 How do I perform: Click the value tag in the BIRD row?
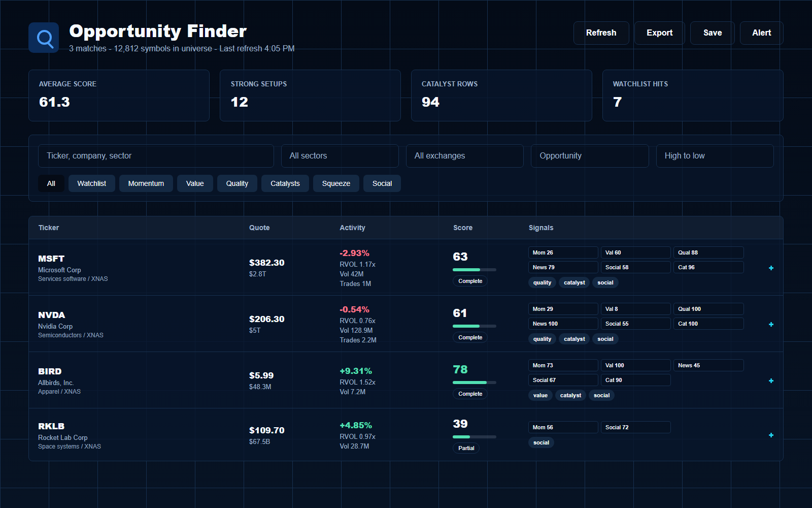tap(540, 395)
